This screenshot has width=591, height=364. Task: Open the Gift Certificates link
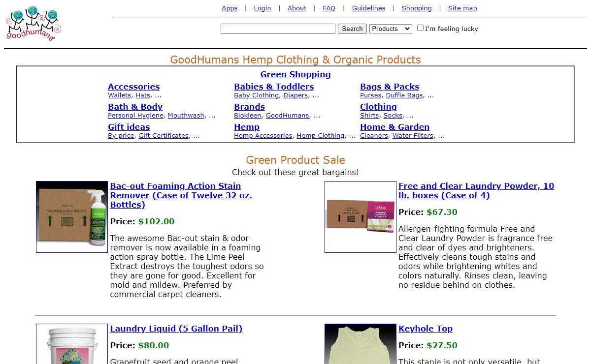pyautogui.click(x=164, y=136)
